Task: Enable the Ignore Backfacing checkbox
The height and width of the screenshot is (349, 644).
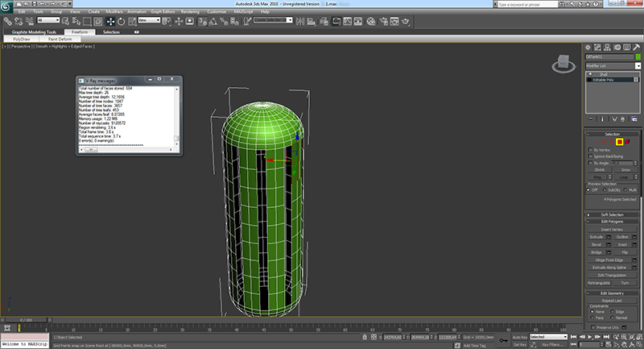Action: tap(591, 156)
